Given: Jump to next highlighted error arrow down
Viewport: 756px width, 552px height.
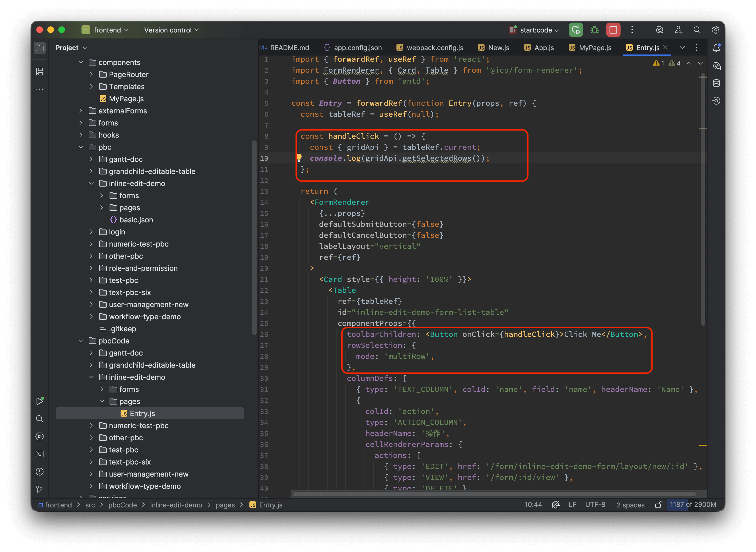Looking at the screenshot, I should click(700, 63).
